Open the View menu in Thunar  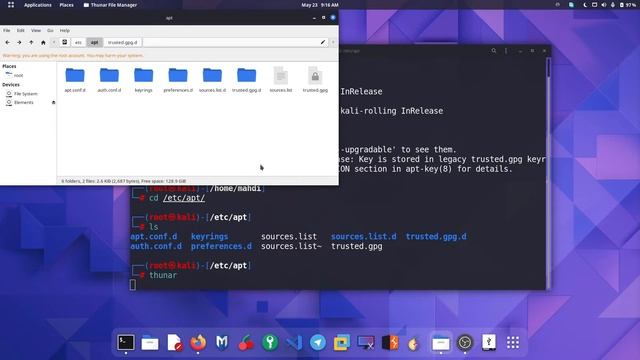click(36, 31)
